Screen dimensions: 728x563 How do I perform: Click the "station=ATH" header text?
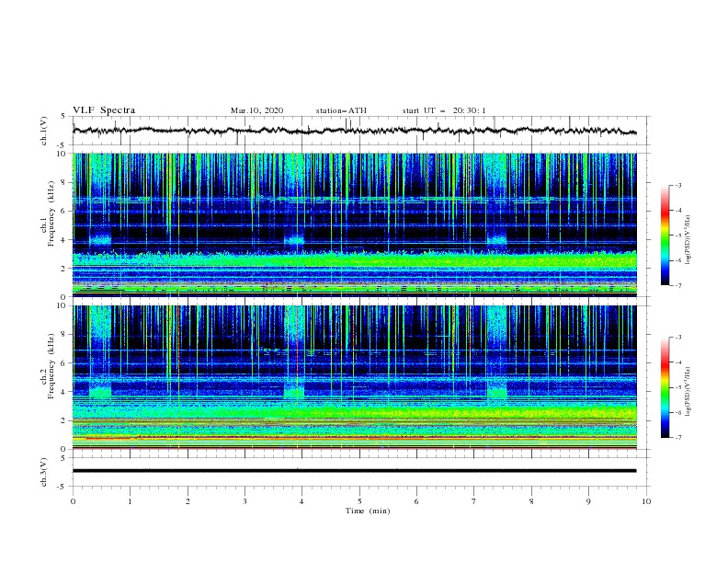click(341, 110)
